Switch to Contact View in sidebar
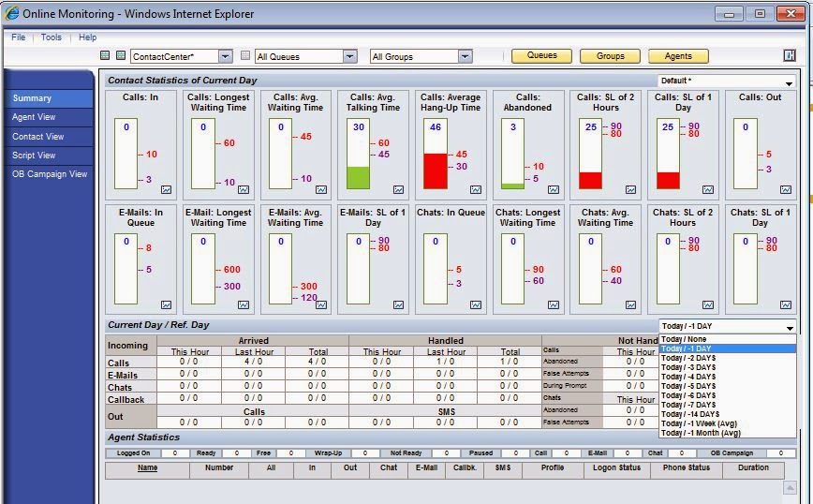 48,137
